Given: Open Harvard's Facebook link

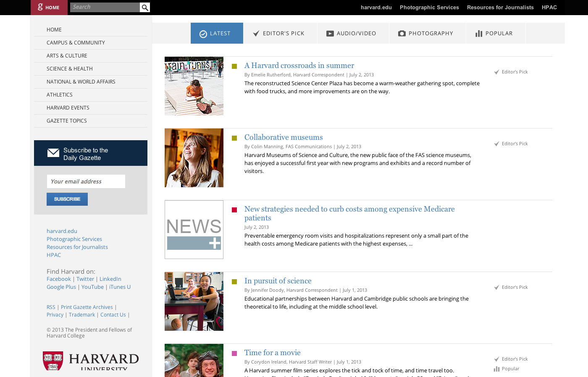Looking at the screenshot, I should coord(59,279).
